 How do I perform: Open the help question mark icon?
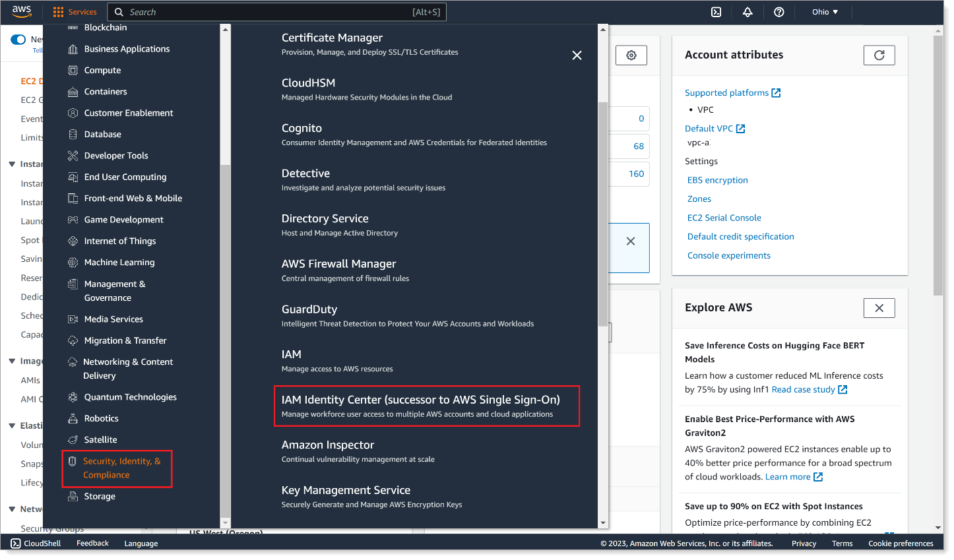point(779,12)
